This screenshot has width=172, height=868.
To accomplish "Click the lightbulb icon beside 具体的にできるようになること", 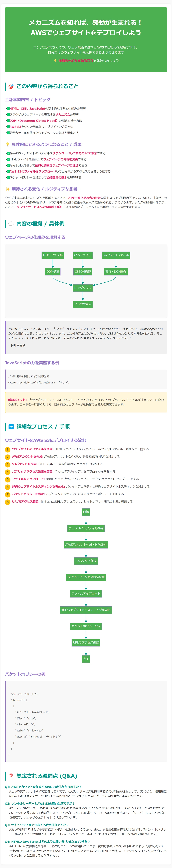I will coord(7,144).
